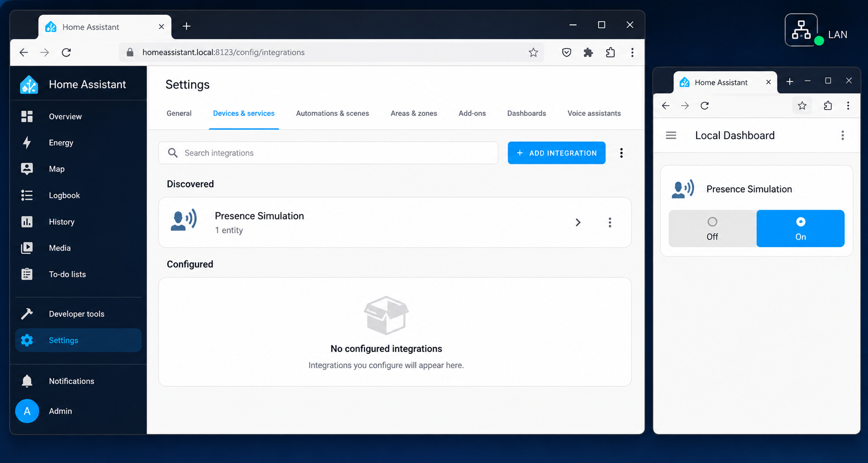Click the Search integrations field
This screenshot has height=463, width=868.
coord(328,153)
